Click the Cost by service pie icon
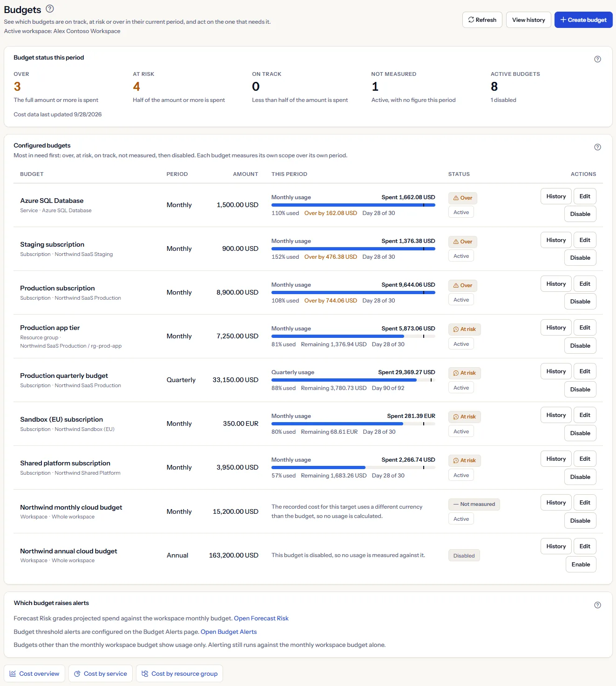Screen dimensions: 616x686 pyautogui.click(x=77, y=673)
